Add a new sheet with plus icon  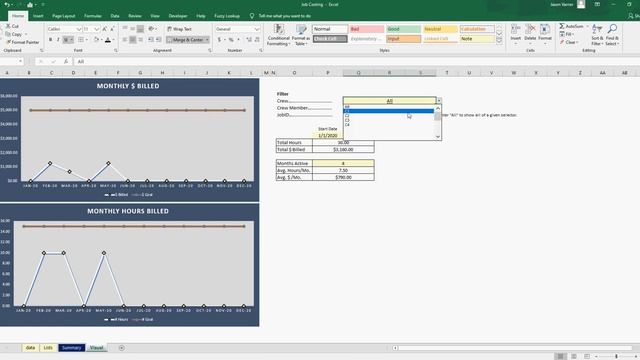coord(122,348)
